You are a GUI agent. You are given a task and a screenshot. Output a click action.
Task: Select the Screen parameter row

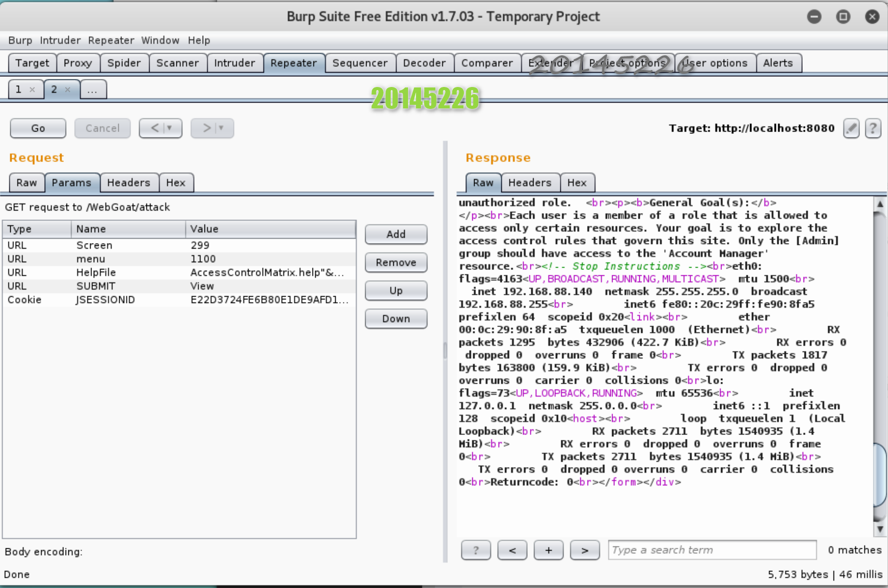pyautogui.click(x=179, y=245)
